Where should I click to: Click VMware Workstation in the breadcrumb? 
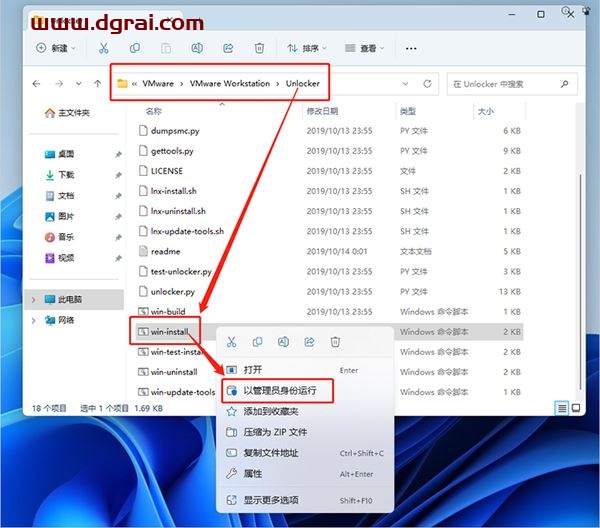point(230,83)
